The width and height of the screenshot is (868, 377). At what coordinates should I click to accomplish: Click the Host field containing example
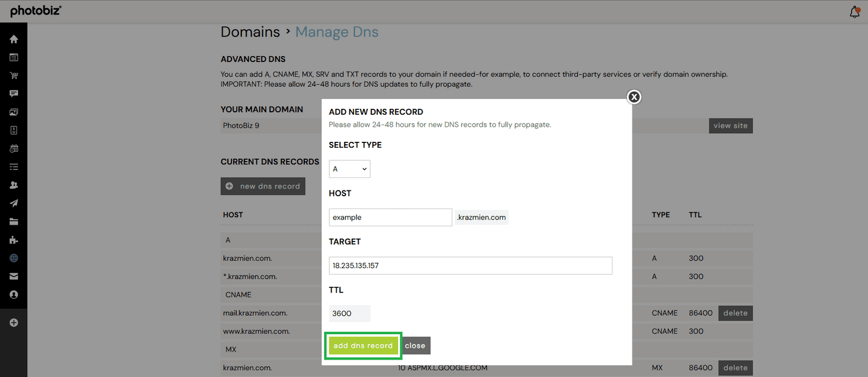(x=391, y=217)
